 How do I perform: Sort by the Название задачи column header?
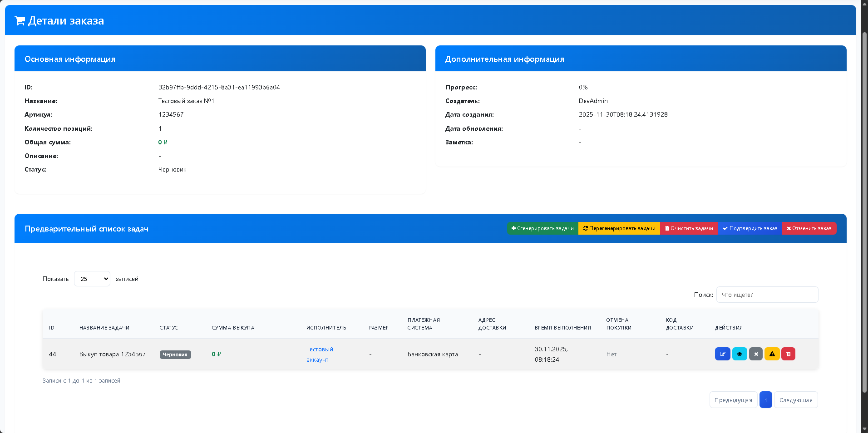(104, 328)
